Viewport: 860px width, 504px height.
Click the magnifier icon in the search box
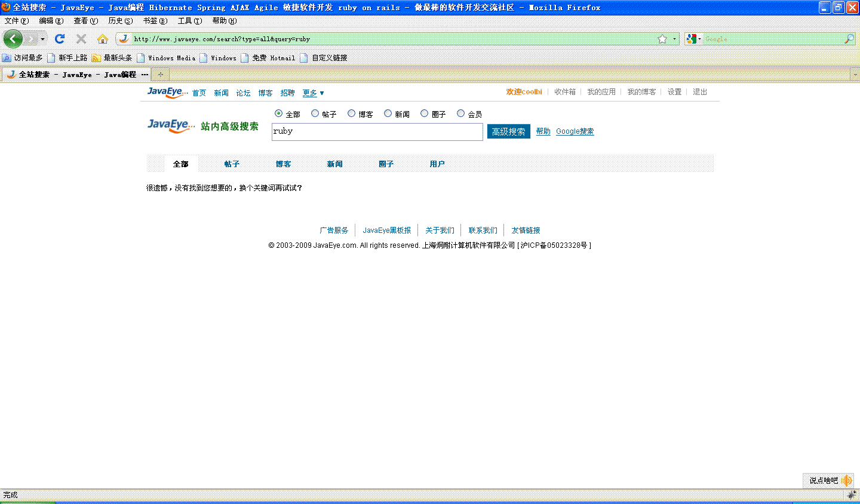tap(849, 39)
